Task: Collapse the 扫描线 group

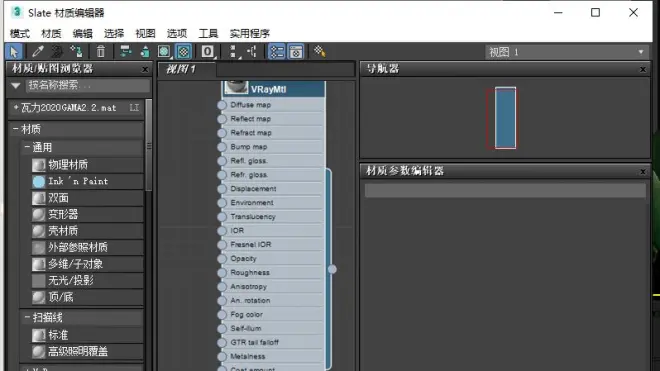Action: tap(27, 317)
